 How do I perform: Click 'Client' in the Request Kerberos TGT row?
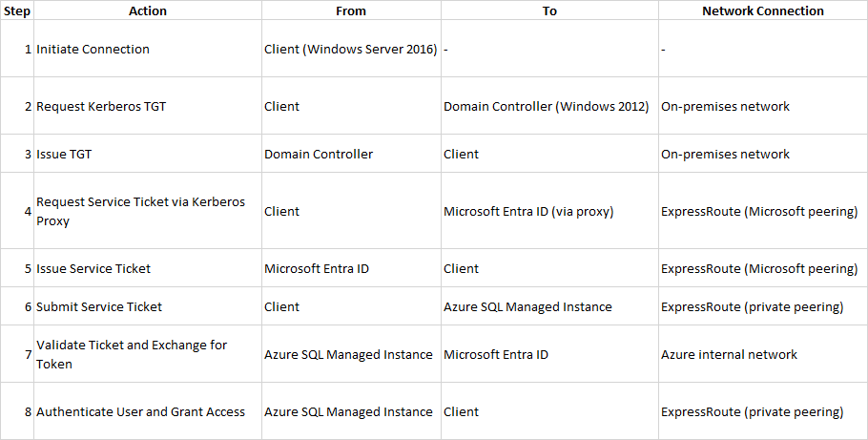351,106
